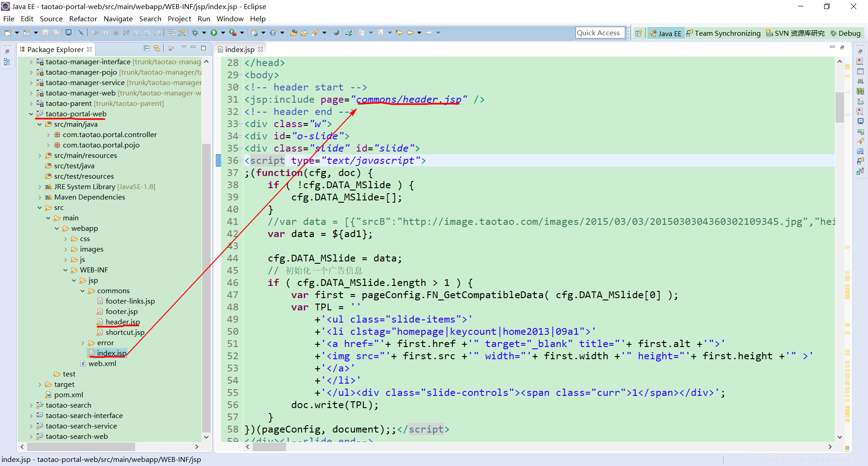Click the Back navigation arrow icon
Screen dimensions: 868x466
tap(410, 33)
